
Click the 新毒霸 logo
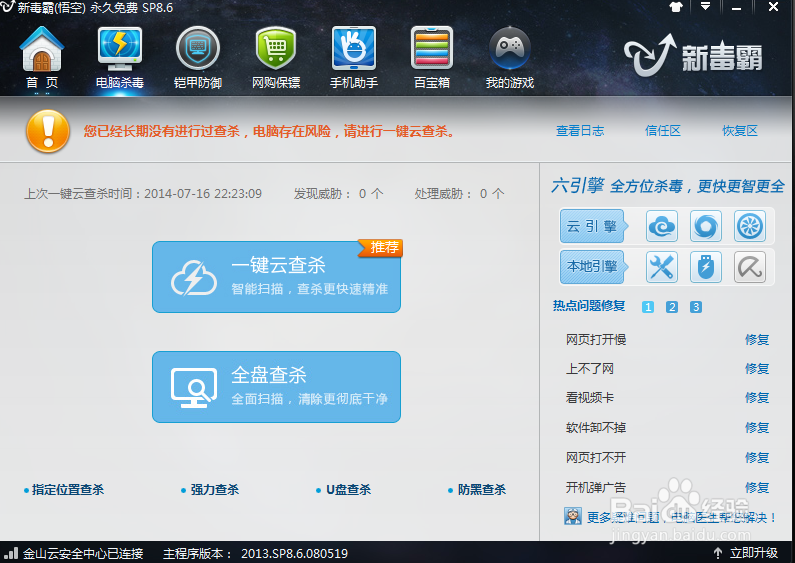693,56
